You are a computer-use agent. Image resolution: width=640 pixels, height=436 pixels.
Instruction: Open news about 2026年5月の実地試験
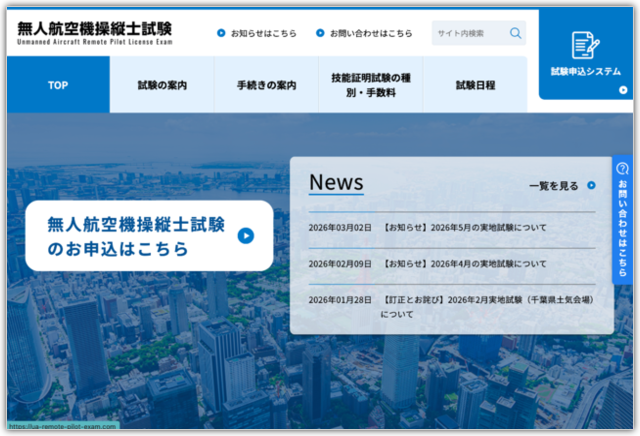tap(464, 228)
